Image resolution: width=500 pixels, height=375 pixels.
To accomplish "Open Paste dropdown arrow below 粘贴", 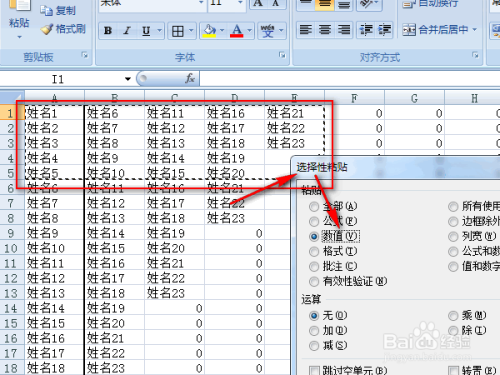I will (19, 37).
